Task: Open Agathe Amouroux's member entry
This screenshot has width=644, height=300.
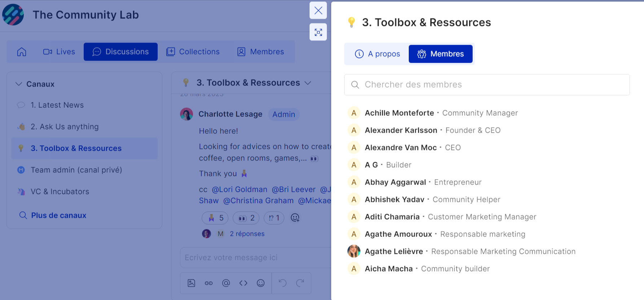Action: (x=437, y=234)
